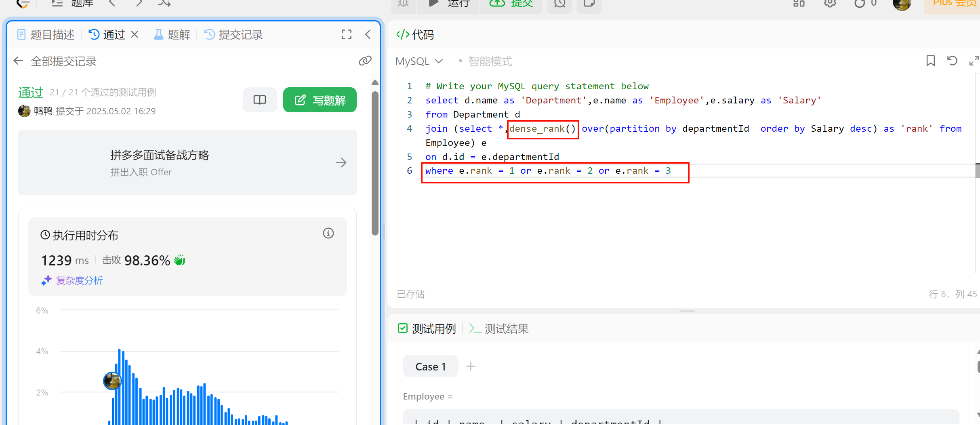This screenshot has width=980, height=425.
Task: Click avatar marker on runtime chart
Action: (112, 381)
